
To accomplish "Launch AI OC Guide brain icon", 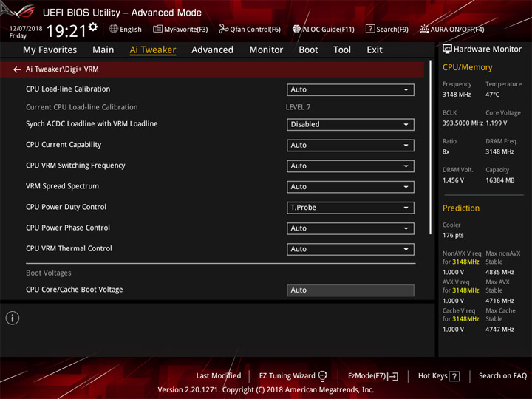I will [x=296, y=29].
